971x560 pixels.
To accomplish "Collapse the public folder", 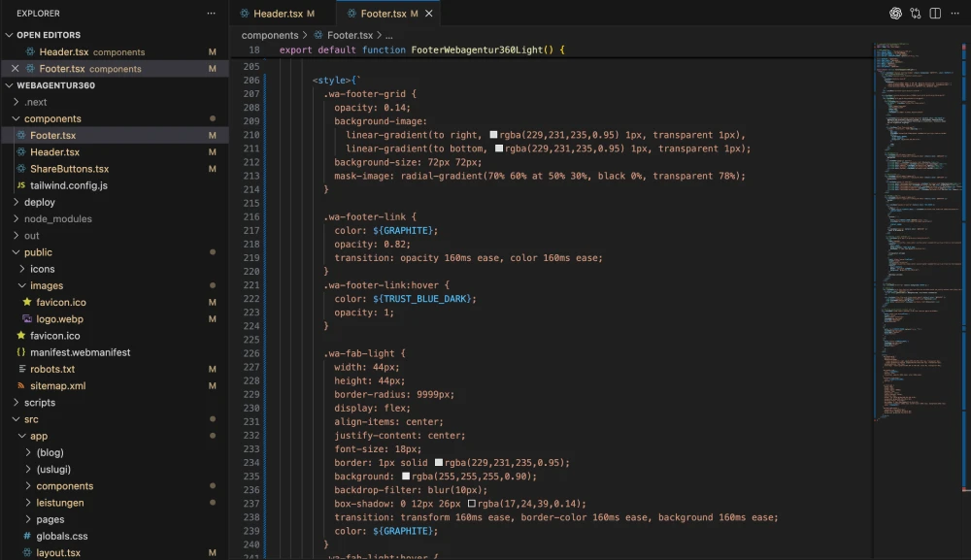I will pyautogui.click(x=38, y=252).
